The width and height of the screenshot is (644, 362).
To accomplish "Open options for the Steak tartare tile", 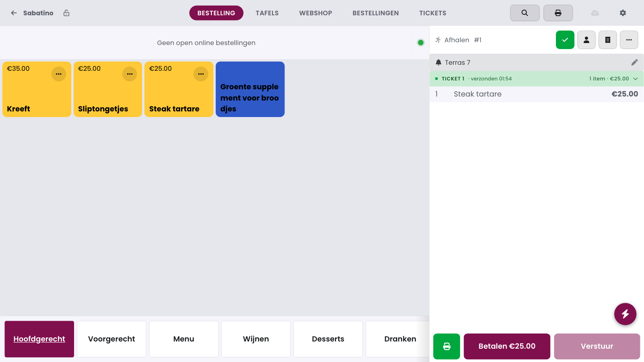I will (x=201, y=74).
